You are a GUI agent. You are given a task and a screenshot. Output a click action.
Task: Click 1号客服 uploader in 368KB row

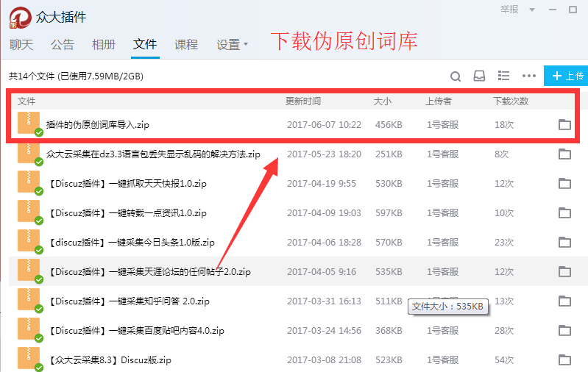[x=442, y=330]
